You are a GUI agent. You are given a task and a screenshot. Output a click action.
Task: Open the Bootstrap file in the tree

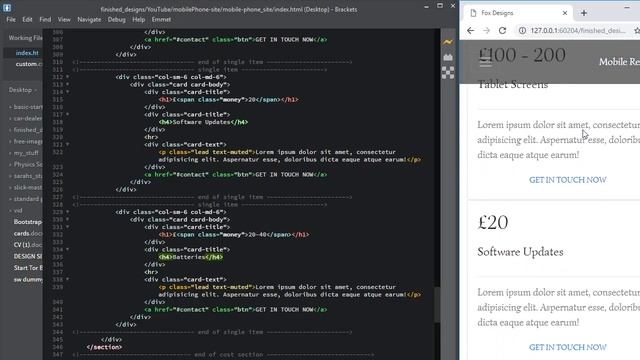[28, 222]
